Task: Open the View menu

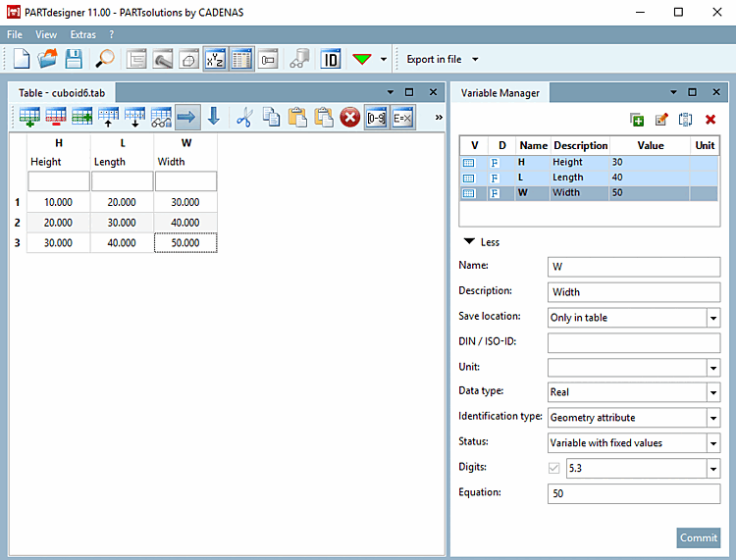Action: tap(46, 34)
